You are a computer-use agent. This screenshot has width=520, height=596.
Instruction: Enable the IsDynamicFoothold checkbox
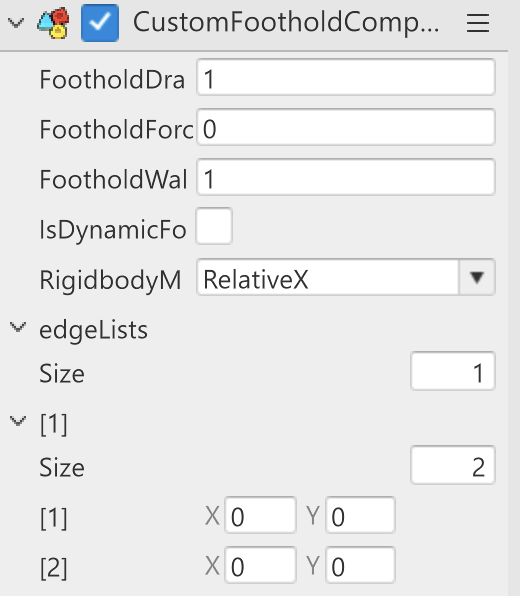214,226
